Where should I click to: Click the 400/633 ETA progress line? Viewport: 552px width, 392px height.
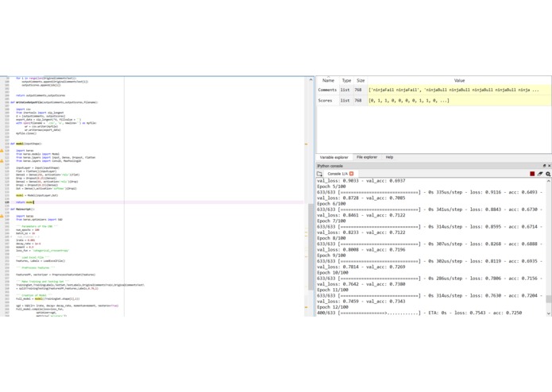(x=419, y=313)
